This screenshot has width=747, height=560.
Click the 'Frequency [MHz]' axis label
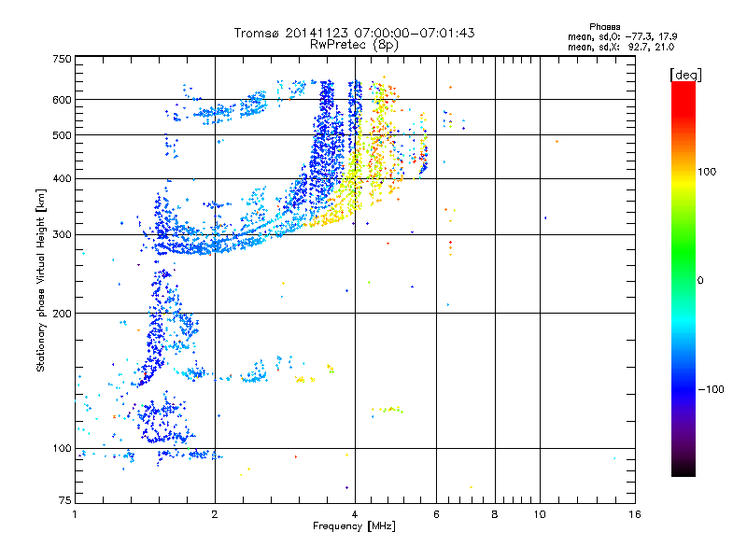pyautogui.click(x=354, y=526)
